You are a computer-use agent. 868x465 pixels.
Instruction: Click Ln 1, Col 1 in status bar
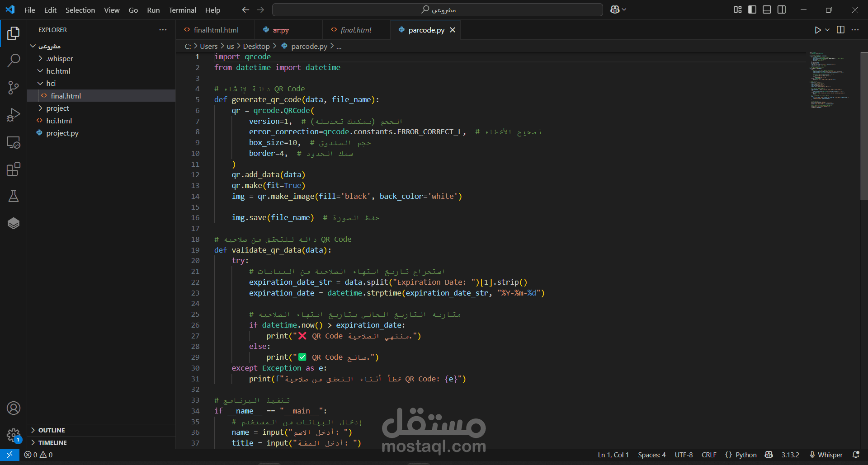tap(613, 455)
